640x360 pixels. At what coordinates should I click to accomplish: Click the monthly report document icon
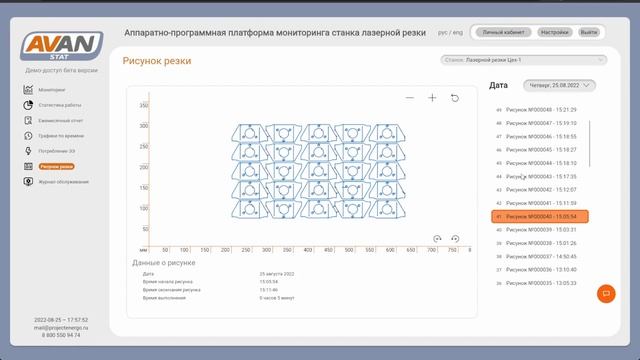click(28, 120)
